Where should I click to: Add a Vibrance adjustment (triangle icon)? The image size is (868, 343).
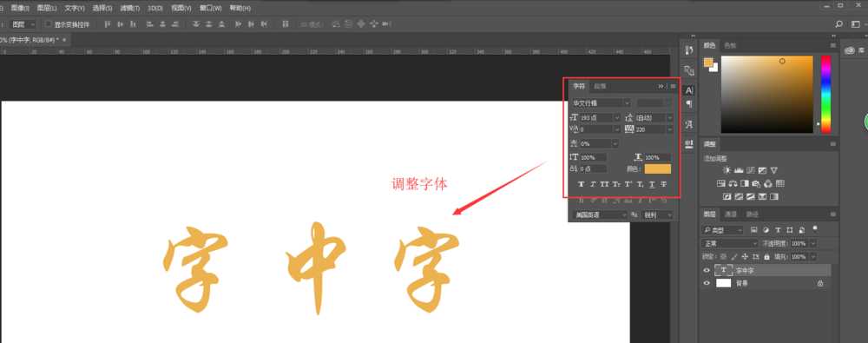(774, 170)
